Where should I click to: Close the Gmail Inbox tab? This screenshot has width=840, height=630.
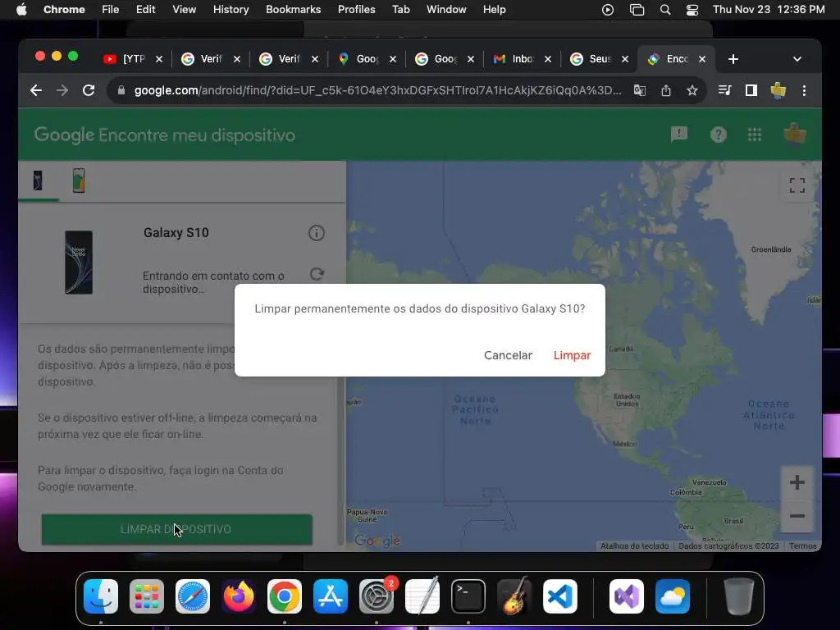(x=547, y=59)
